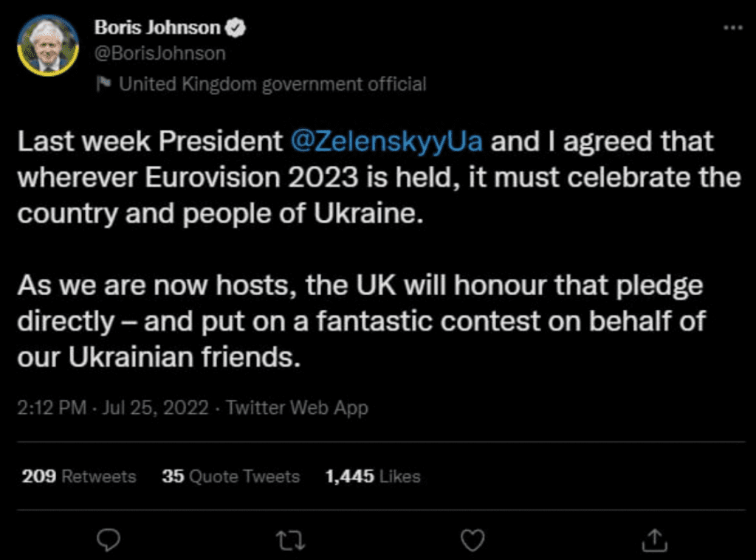Open the share options icon
Screen dimensions: 756x560
tap(654, 541)
